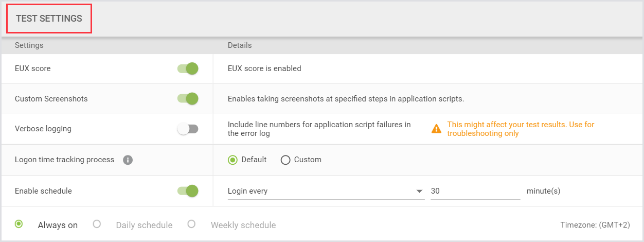Click the orange warning triangle icon
The width and height of the screenshot is (644, 242).
436,129
